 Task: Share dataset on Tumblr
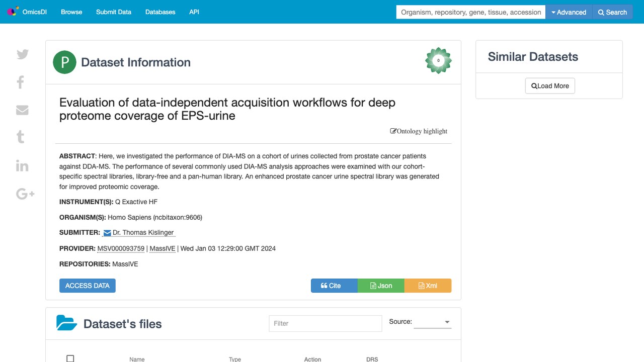coord(21,137)
